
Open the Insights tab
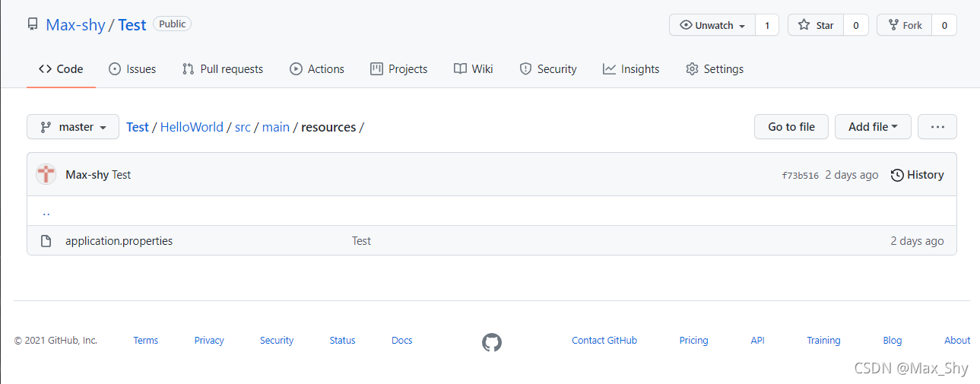[x=631, y=69]
